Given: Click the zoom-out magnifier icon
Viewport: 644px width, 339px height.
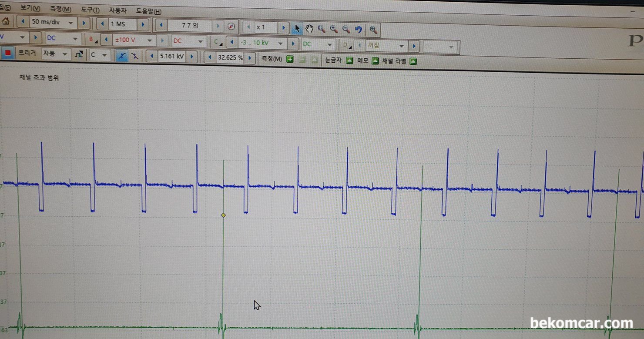Looking at the screenshot, I should (x=346, y=29).
